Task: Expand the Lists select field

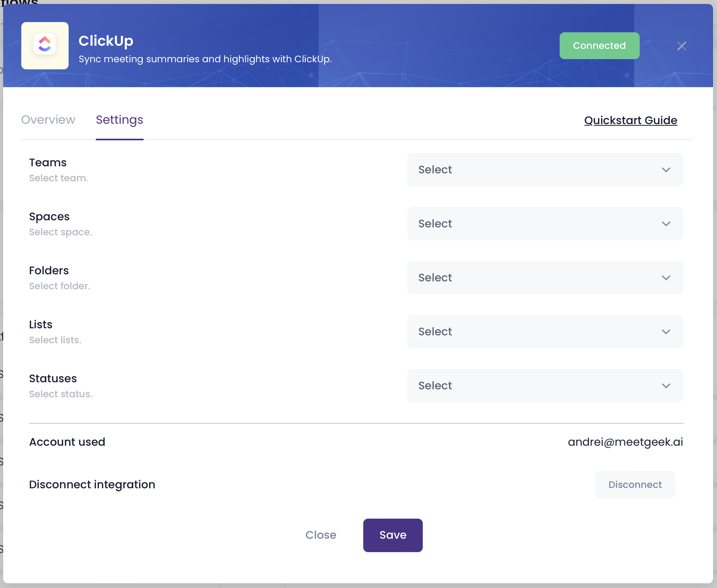Action: pyautogui.click(x=544, y=332)
